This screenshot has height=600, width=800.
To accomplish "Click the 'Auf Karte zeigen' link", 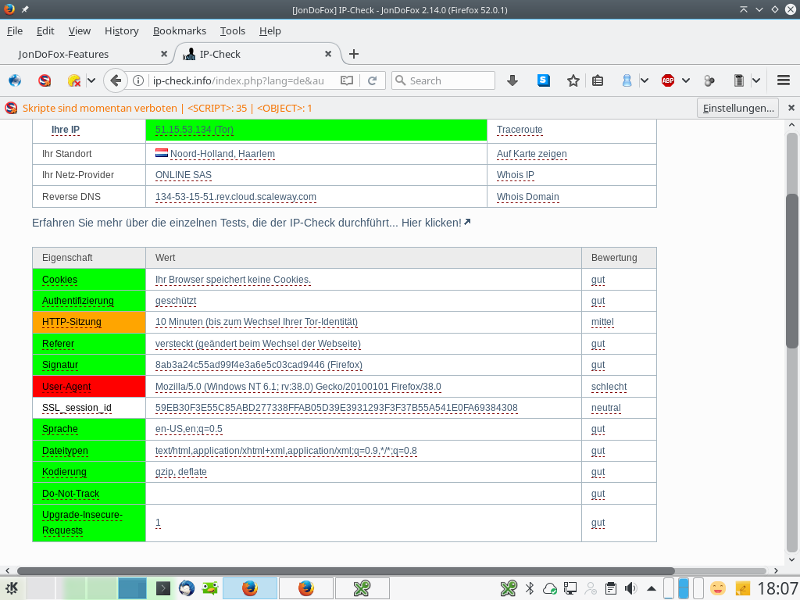I will (532, 154).
